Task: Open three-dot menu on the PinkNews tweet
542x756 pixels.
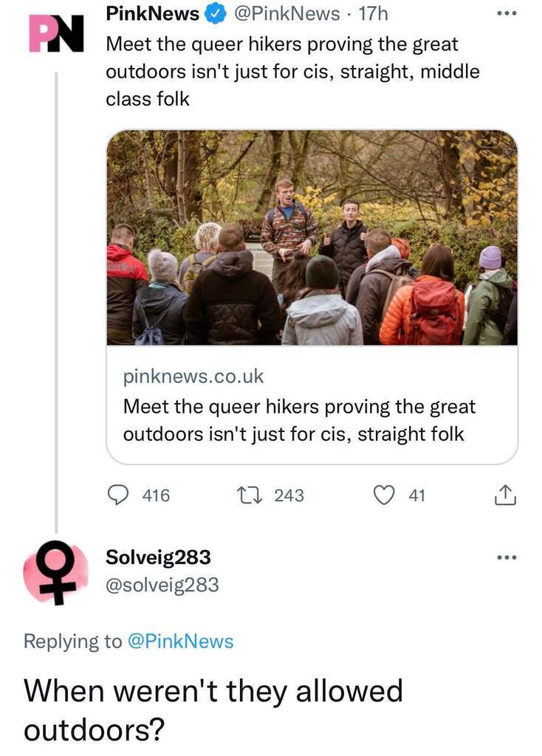Action: click(x=505, y=15)
